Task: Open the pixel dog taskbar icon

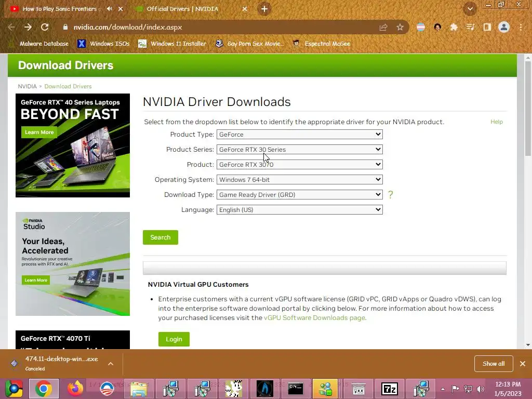Action: (234, 389)
